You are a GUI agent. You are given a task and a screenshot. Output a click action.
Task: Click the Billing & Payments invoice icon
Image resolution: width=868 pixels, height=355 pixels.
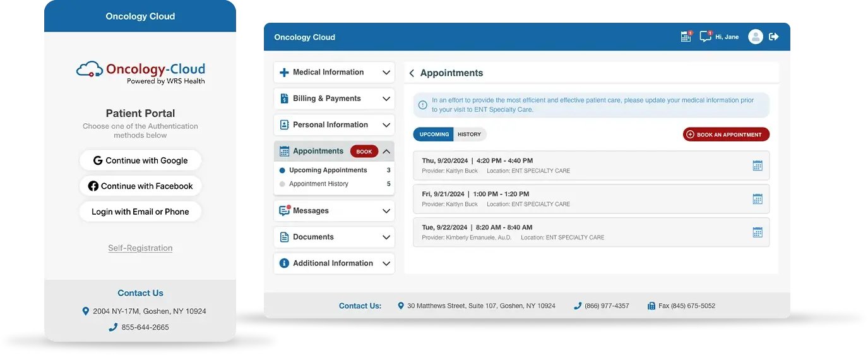click(284, 99)
